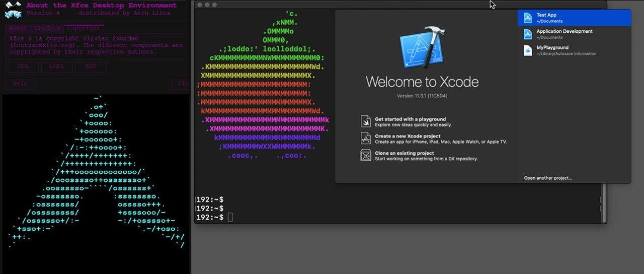Select Application Development recent project
Image resolution: width=644 pixels, height=274 pixels.
(x=574, y=34)
